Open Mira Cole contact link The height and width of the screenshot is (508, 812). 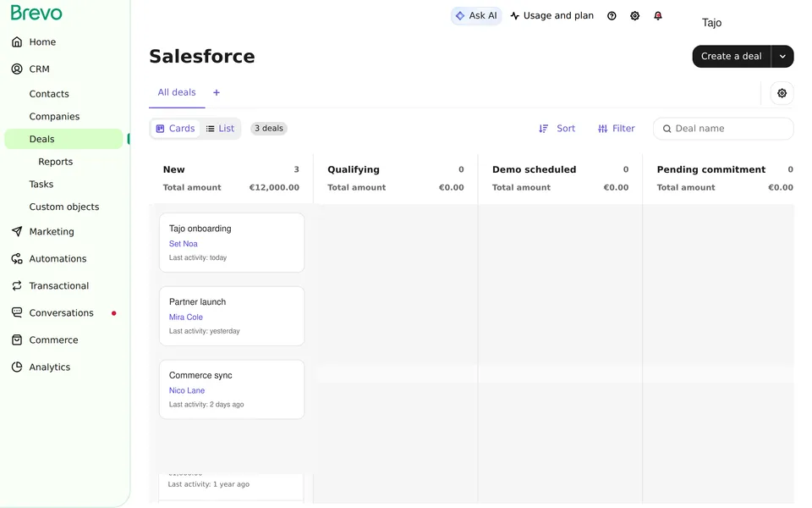[186, 317]
